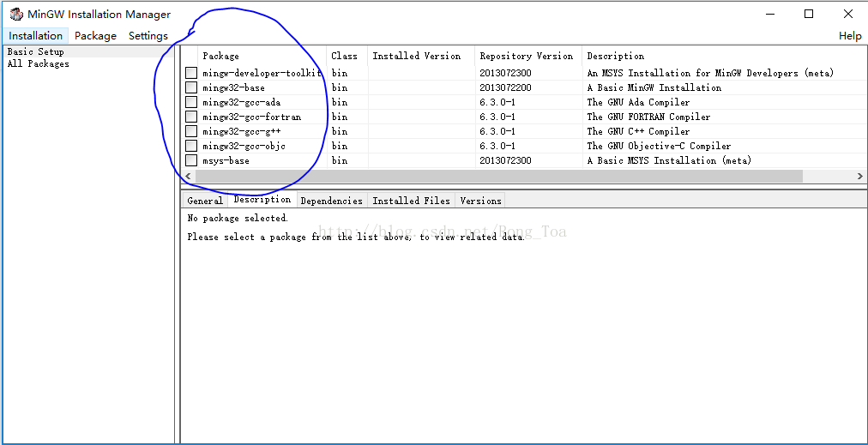Click 'The GNU FORTRAN Compiler' description
The height and width of the screenshot is (445, 868).
[648, 117]
